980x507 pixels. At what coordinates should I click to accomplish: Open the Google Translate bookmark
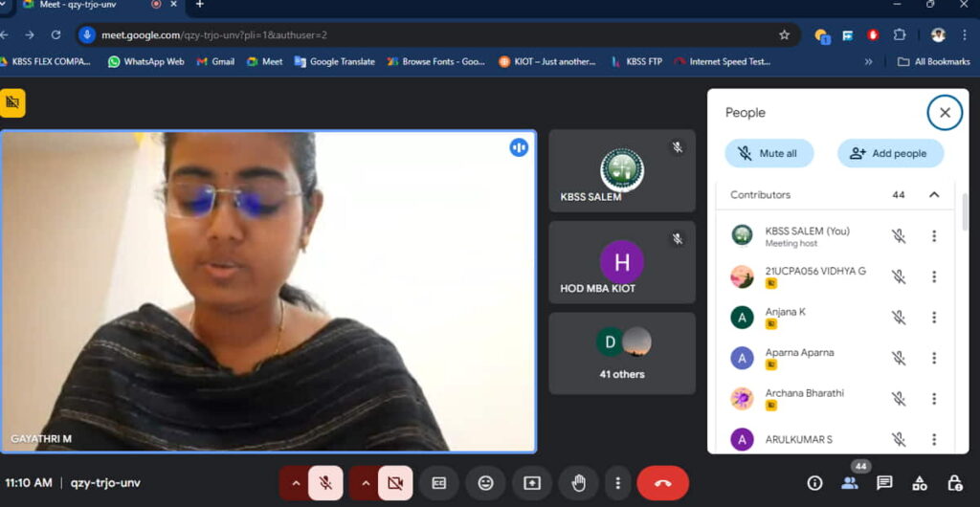(334, 62)
